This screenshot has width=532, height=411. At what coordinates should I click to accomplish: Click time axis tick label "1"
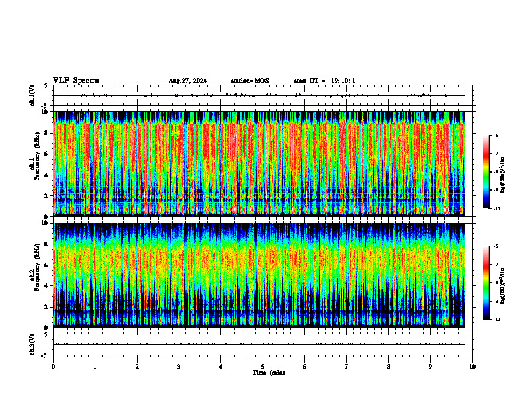tap(95, 367)
